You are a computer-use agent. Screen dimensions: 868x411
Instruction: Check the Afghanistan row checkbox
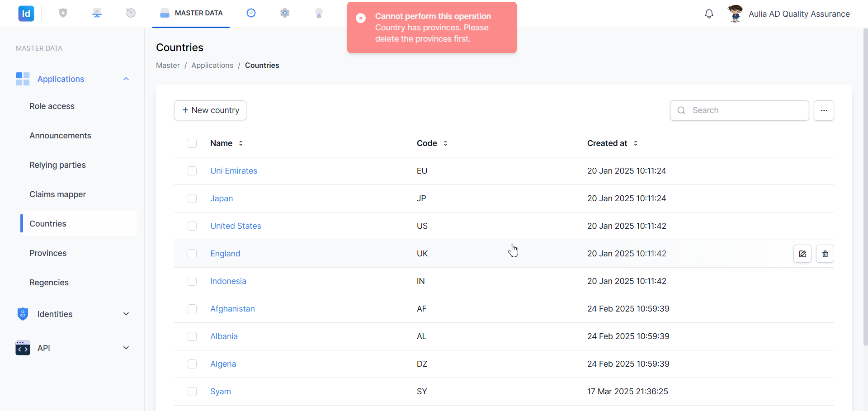point(192,309)
